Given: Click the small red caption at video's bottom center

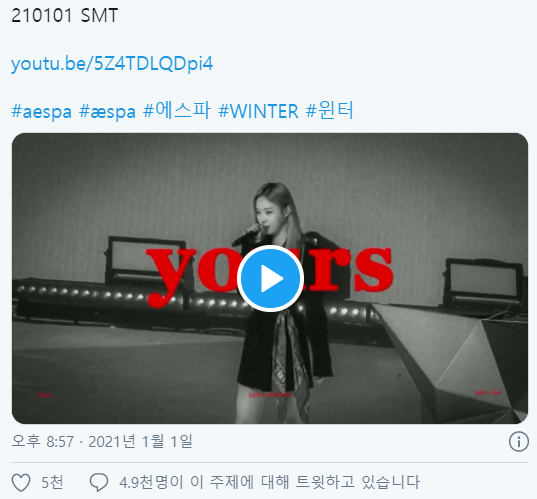Looking at the screenshot, I should (270, 395).
